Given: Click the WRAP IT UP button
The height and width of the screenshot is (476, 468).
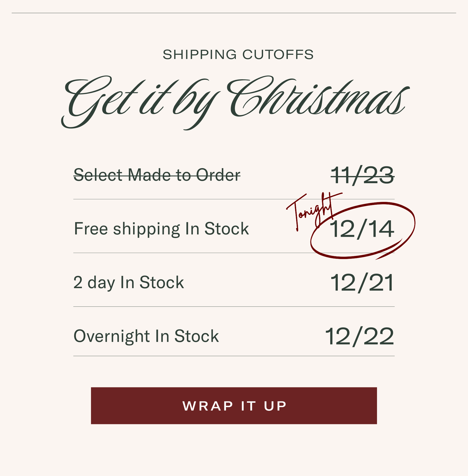Looking at the screenshot, I should 234,406.
